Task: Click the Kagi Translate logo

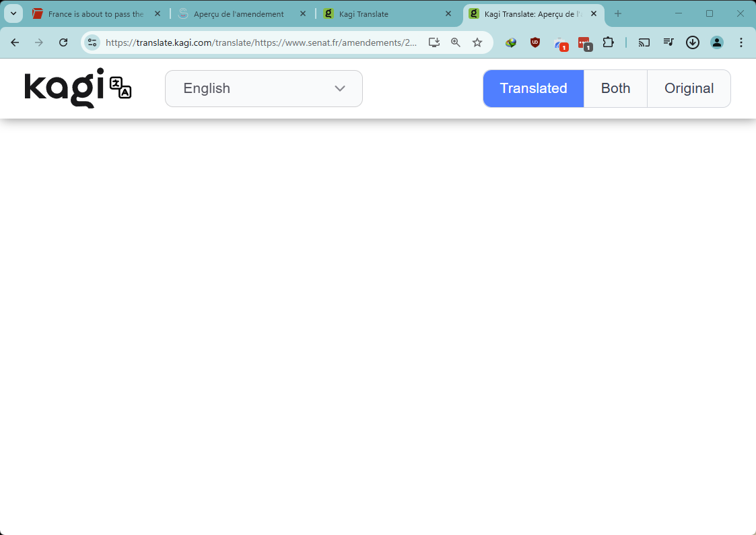Action: tap(77, 88)
